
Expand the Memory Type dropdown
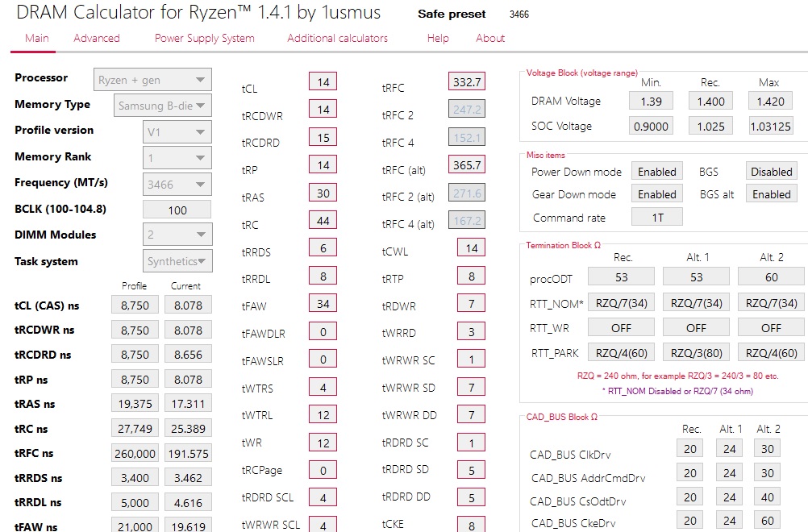pos(162,106)
